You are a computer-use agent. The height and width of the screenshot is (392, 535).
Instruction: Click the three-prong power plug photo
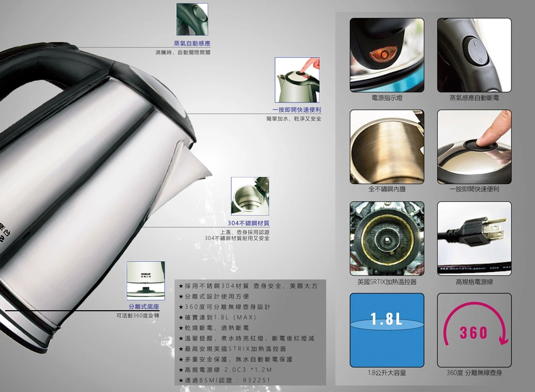point(474,238)
